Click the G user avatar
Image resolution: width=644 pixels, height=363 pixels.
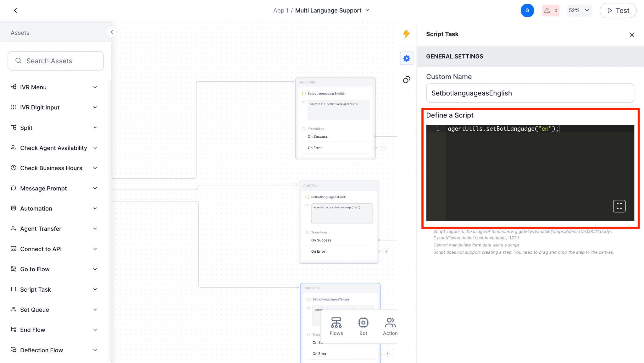click(527, 10)
